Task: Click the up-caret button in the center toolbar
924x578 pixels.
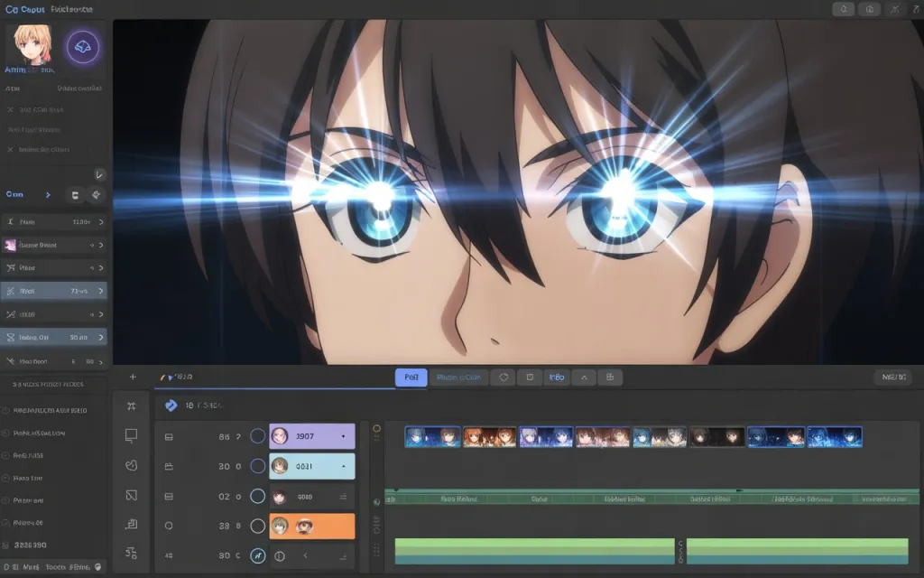Action: pyautogui.click(x=584, y=378)
